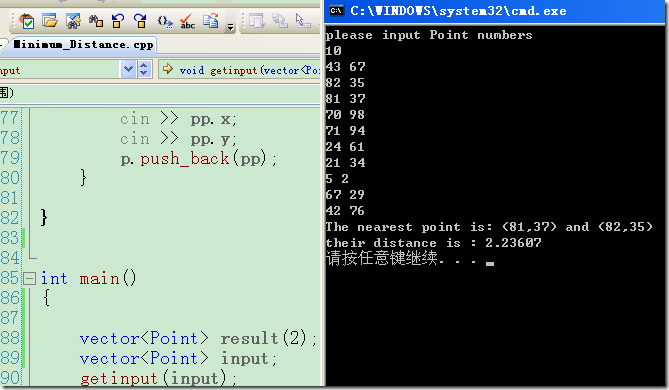669x390 pixels.
Task: Click the console line '82 35'
Action: (345, 83)
